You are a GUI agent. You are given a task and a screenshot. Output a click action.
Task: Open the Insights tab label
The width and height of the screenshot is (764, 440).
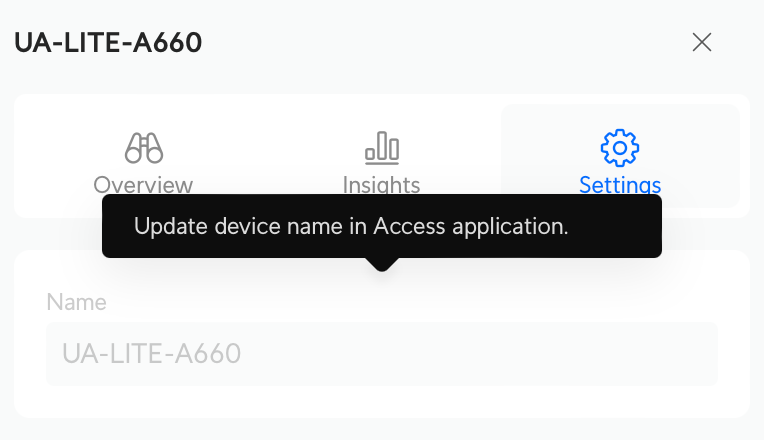coord(381,185)
